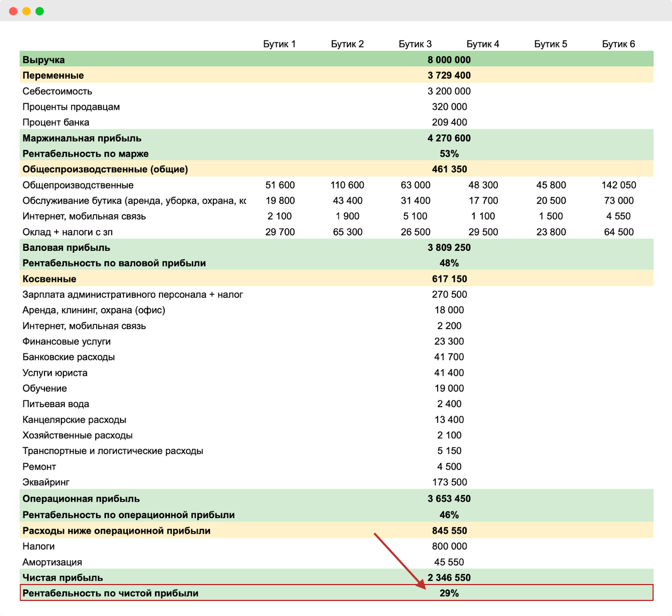Click the Оклад + налоги с зп label
The width and height of the screenshot is (672, 616).
click(68, 232)
